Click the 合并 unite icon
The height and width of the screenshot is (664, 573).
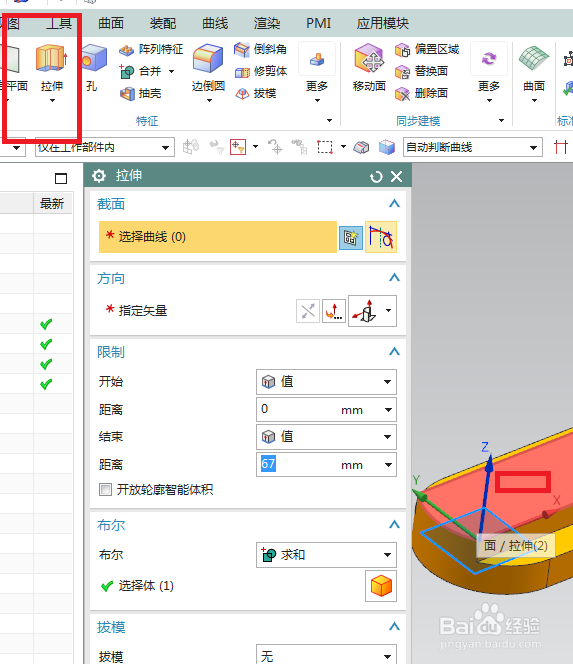click(x=127, y=71)
